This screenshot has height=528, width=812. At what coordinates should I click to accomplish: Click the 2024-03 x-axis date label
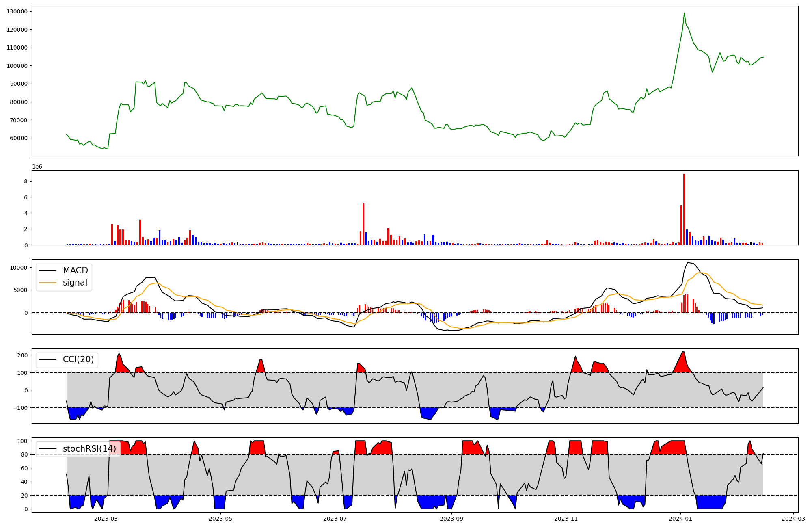[x=793, y=519]
